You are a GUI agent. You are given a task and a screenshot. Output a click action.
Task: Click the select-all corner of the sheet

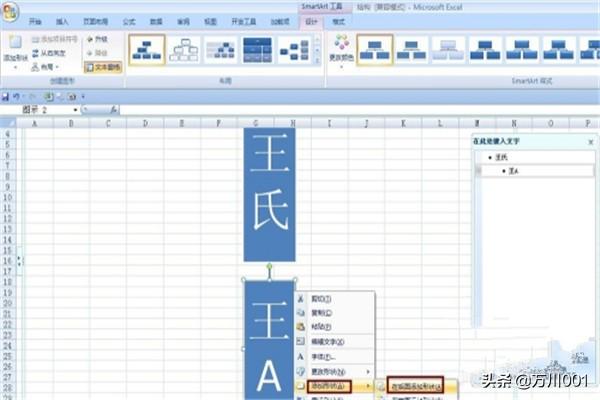coord(8,123)
